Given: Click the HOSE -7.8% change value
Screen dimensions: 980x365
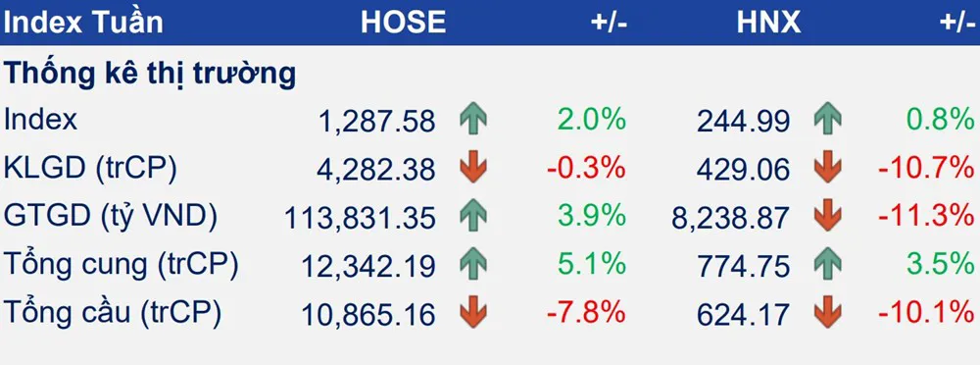Looking at the screenshot, I should pos(586,312).
